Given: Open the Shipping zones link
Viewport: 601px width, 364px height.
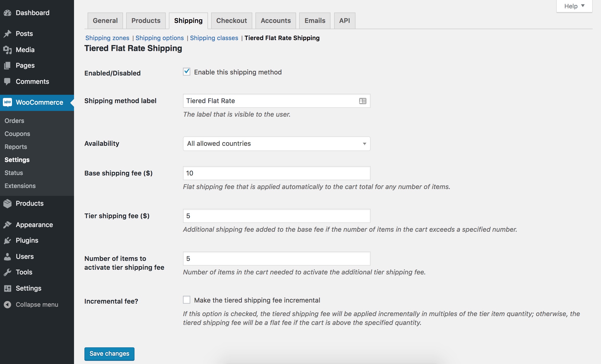Looking at the screenshot, I should [x=107, y=38].
